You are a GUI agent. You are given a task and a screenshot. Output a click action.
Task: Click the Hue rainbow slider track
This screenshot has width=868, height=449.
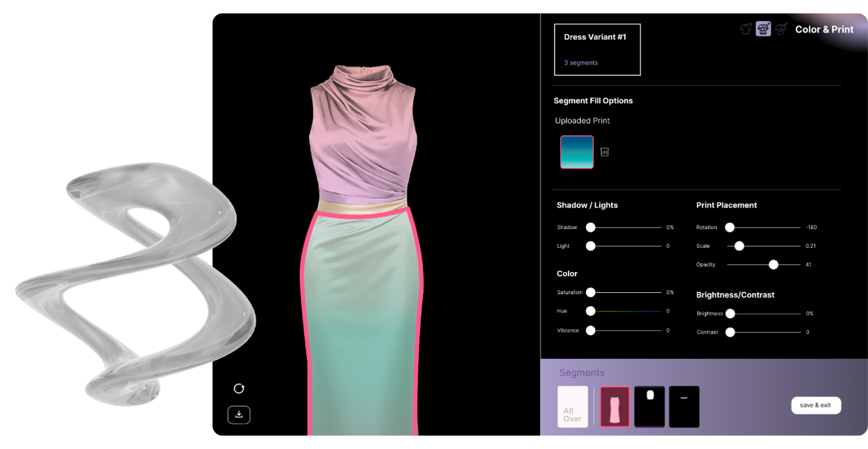click(x=628, y=311)
